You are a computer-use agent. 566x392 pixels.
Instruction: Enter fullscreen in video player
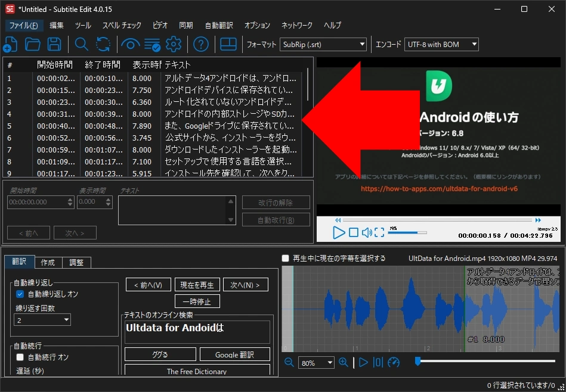[x=379, y=232]
